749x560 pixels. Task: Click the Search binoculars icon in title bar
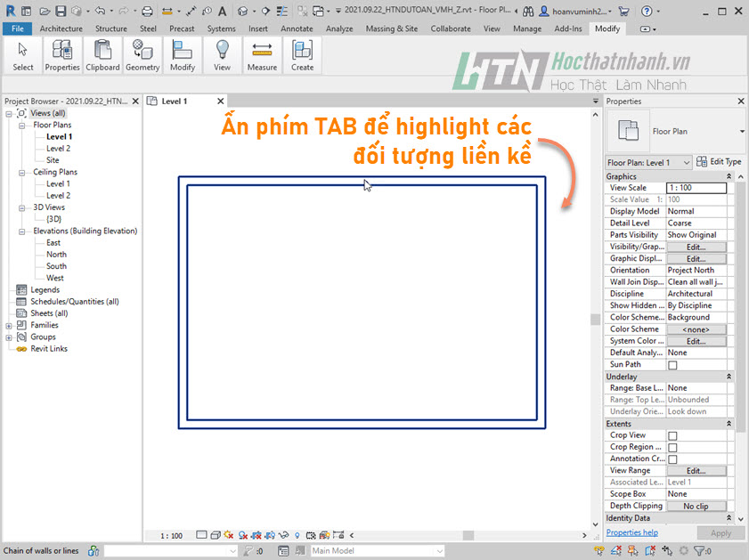pyautogui.click(x=528, y=11)
